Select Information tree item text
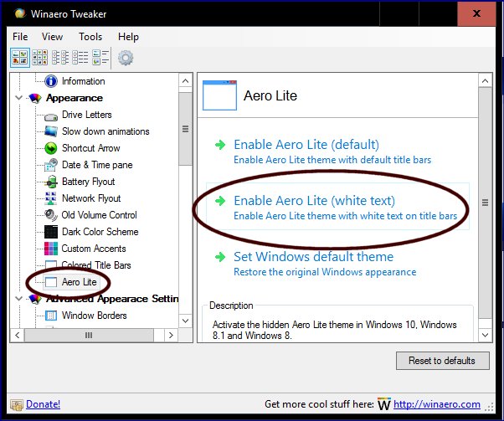Viewport: 504px width, 421px height. click(x=83, y=81)
